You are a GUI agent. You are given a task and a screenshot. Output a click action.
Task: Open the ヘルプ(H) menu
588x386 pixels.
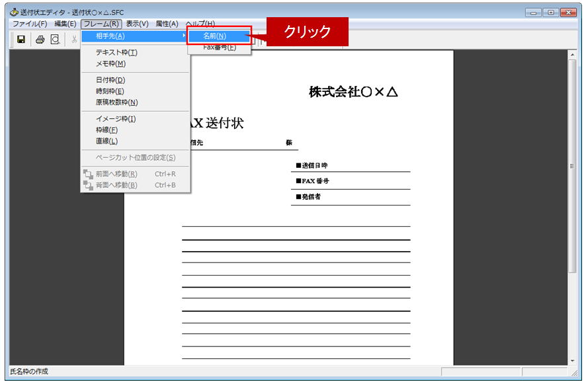200,24
